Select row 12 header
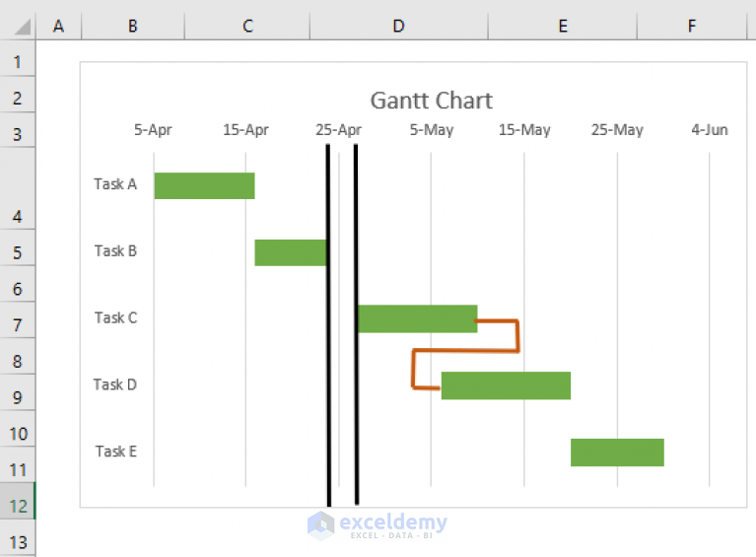This screenshot has width=756, height=557. (18, 505)
